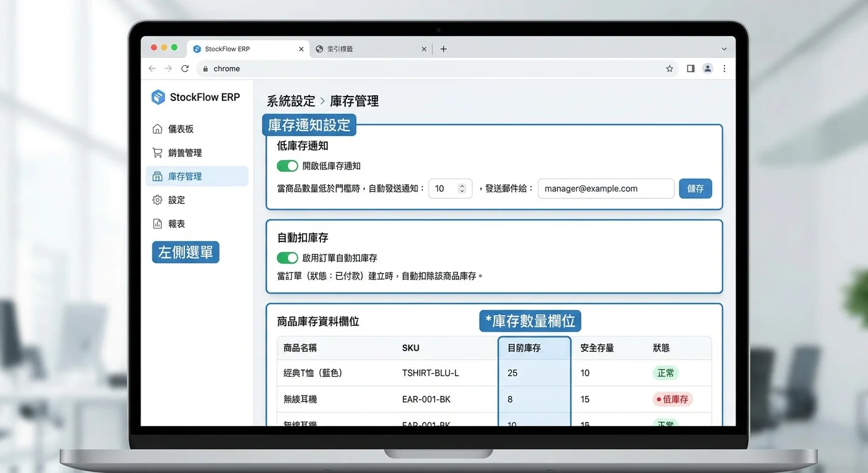The width and height of the screenshot is (868, 473).
Task: Open the browser user profile icon
Action: [707, 68]
